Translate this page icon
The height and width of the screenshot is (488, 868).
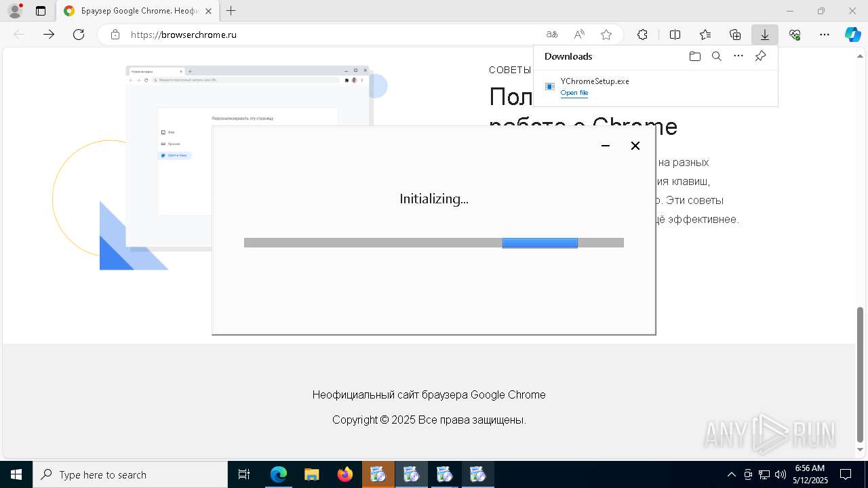pyautogui.click(x=552, y=35)
